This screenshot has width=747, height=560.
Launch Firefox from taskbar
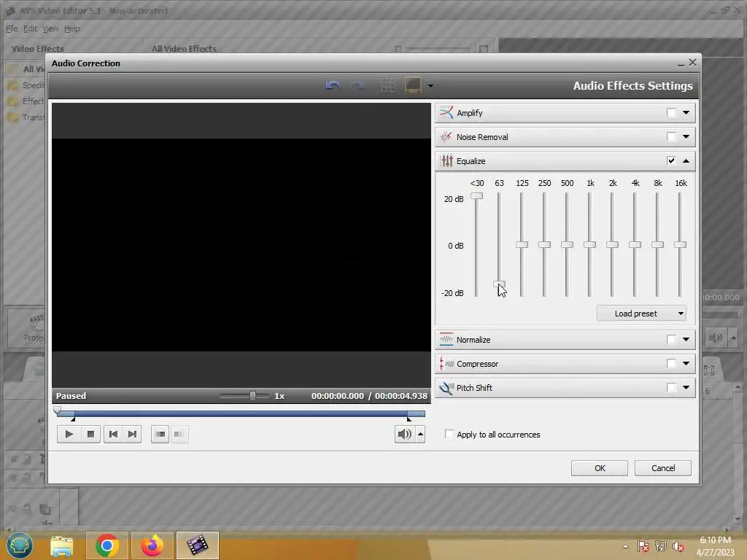pos(152,545)
